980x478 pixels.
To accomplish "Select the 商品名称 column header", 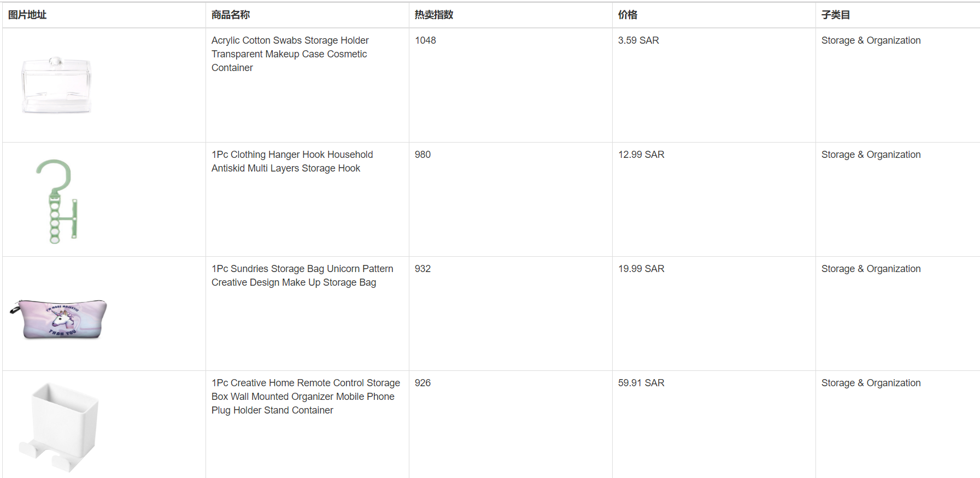I will (231, 15).
